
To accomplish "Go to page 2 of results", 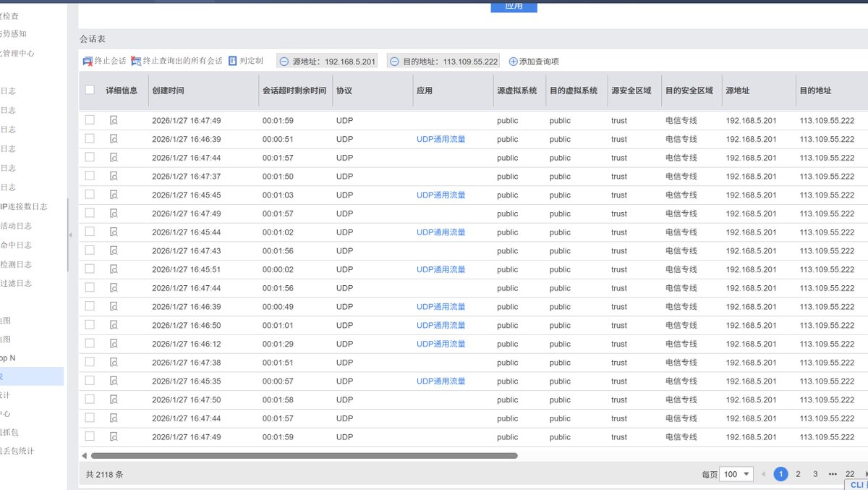I will tap(798, 474).
